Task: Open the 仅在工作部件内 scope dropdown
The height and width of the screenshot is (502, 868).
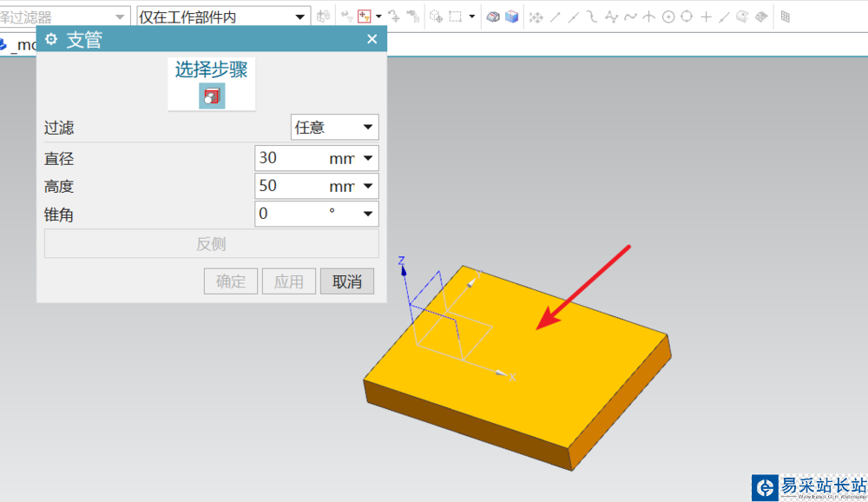Action: click(223, 17)
